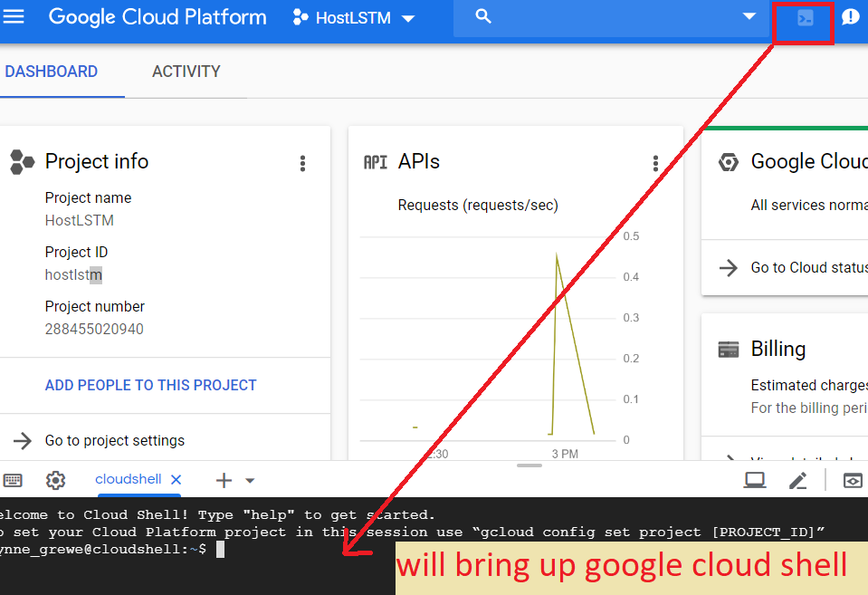This screenshot has width=868, height=595.
Task: Activate Cloud Shell from top bar
Action: [x=805, y=17]
